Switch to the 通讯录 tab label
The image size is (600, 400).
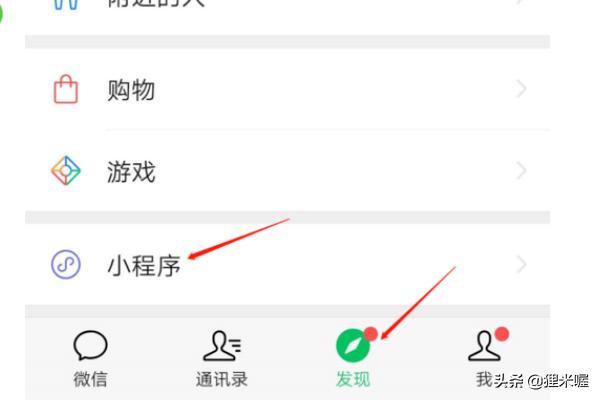click(x=222, y=379)
